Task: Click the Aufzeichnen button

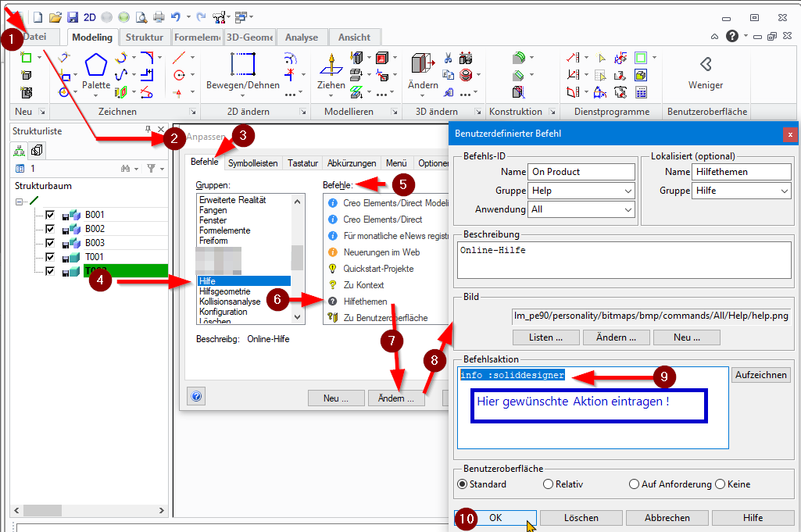Action: tap(760, 375)
